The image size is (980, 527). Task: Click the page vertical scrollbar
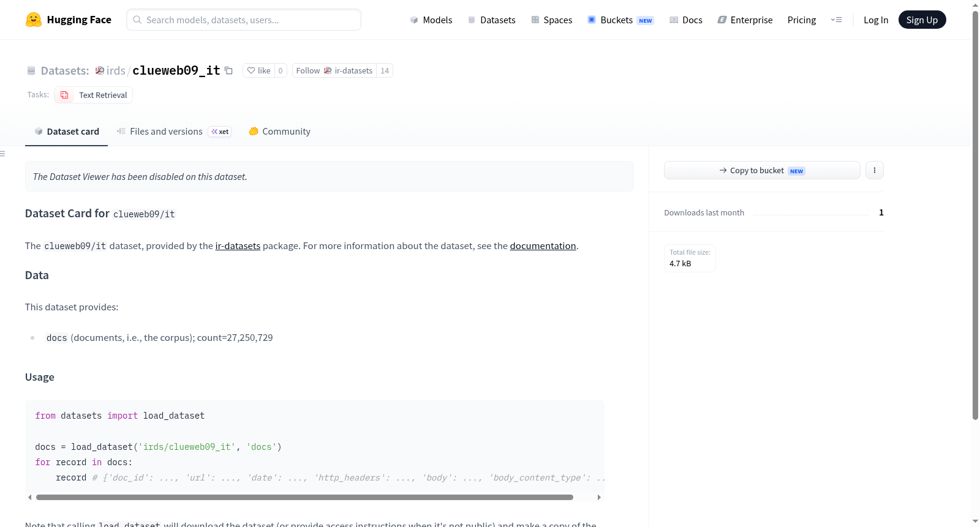click(x=975, y=215)
